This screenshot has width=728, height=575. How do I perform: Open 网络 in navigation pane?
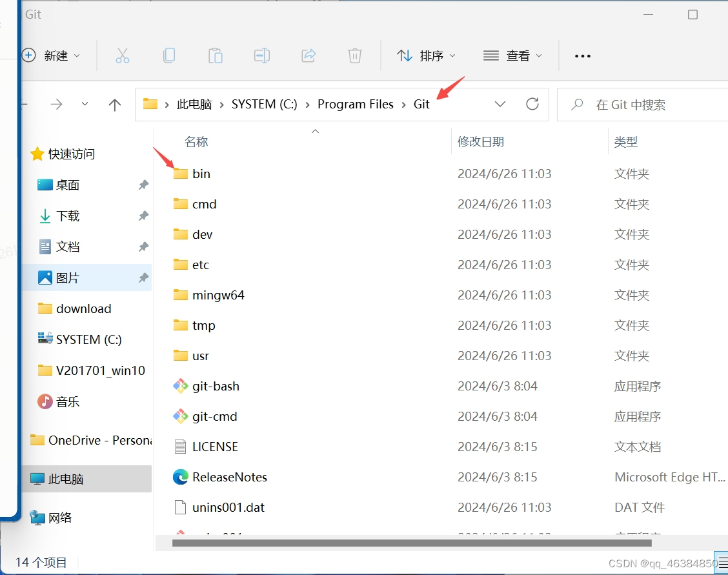tap(60, 518)
